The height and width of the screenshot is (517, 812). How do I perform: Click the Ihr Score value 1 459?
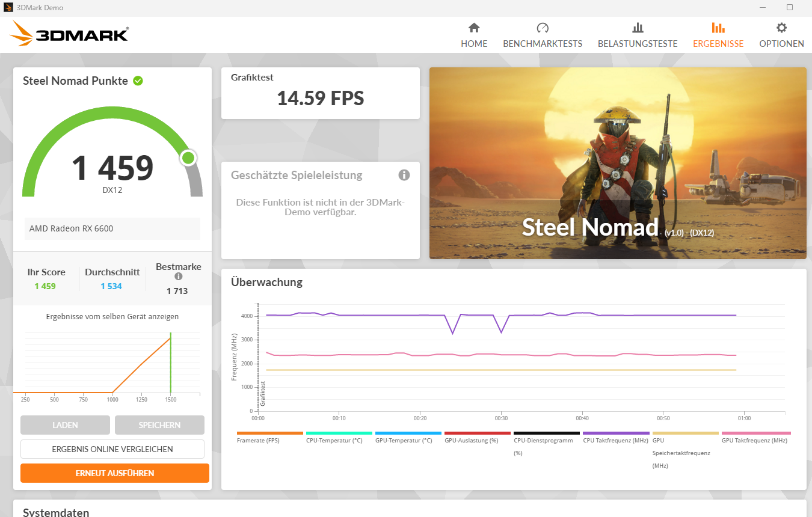[45, 286]
